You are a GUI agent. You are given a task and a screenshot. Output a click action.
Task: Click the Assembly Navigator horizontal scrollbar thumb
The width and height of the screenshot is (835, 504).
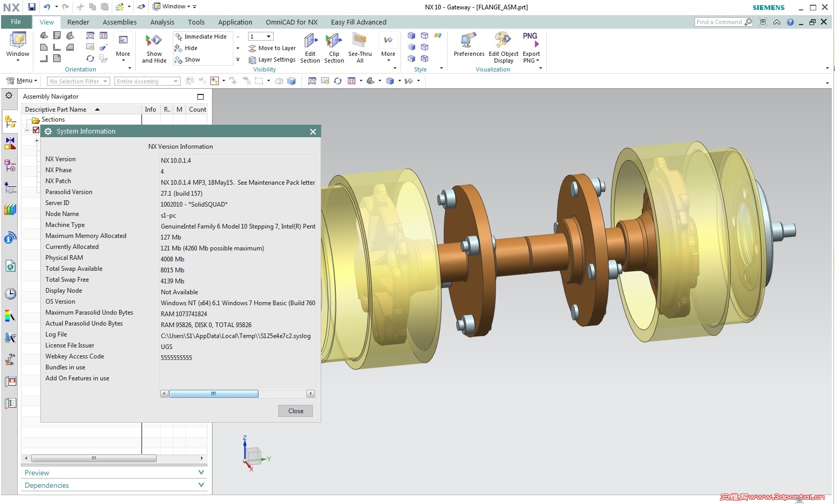tap(94, 458)
